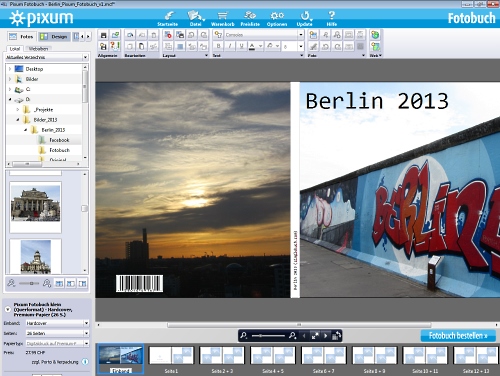Click the upper globe icon in Web group
The image size is (500, 376).
pyautogui.click(x=375, y=35)
